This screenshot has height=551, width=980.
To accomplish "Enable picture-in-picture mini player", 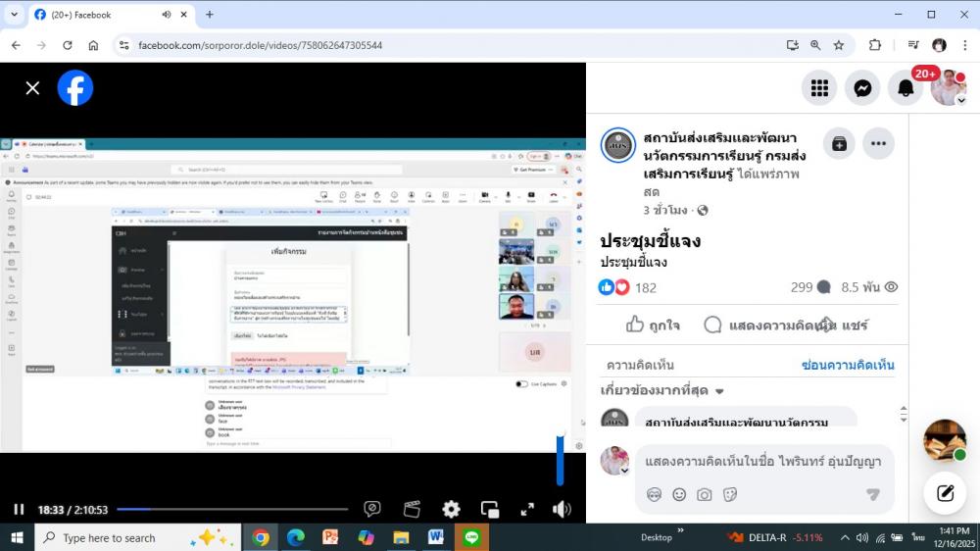I will pyautogui.click(x=490, y=509).
